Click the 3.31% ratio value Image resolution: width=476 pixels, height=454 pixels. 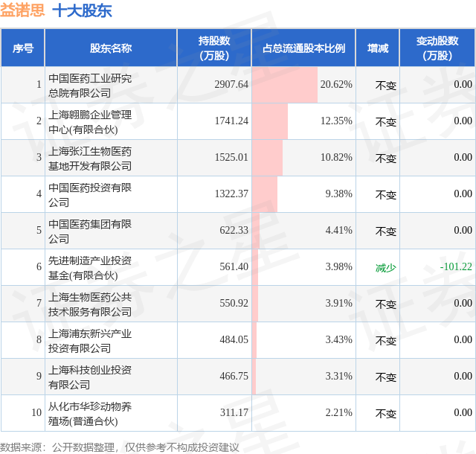[x=338, y=376]
